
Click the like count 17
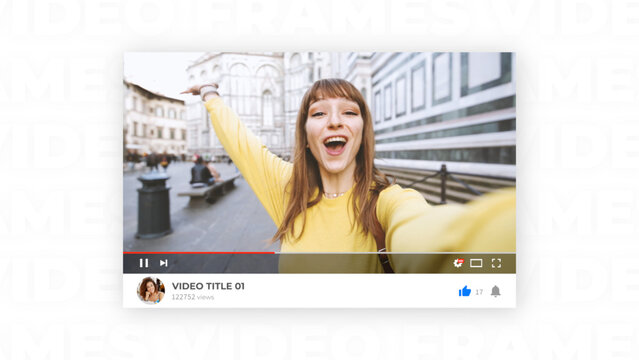[479, 292]
